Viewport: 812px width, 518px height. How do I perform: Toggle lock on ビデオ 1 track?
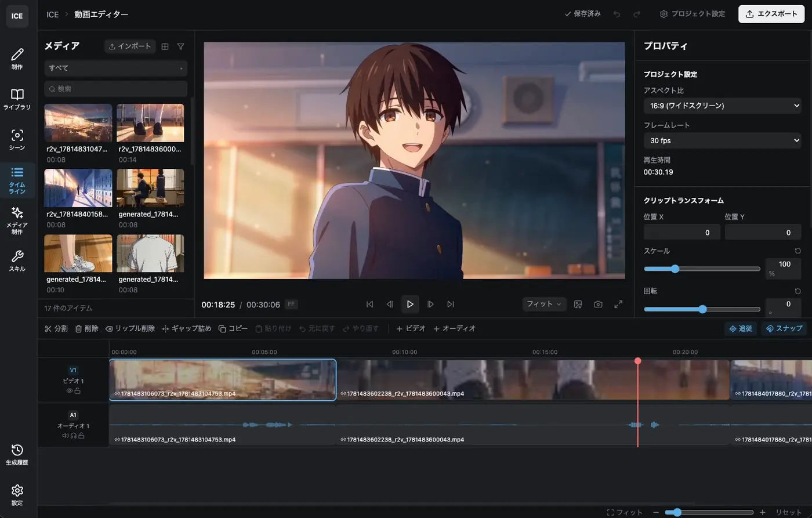[x=77, y=391]
